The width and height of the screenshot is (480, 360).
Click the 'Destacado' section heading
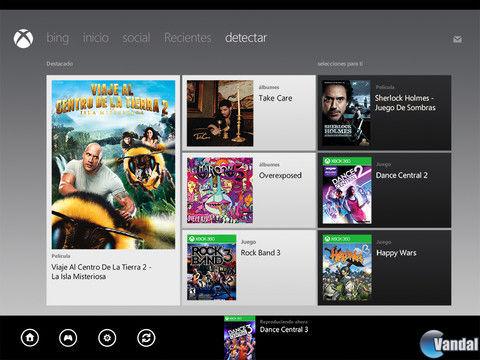click(x=60, y=64)
